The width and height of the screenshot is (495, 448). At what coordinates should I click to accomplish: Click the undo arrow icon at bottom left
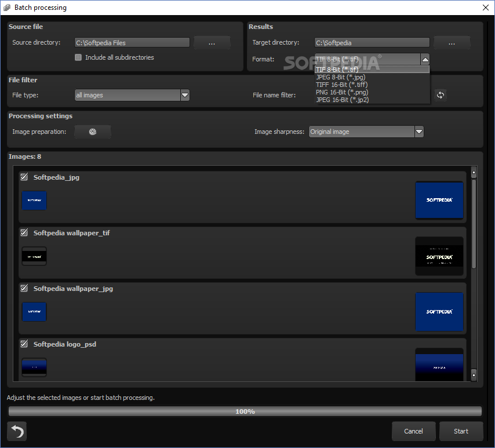(17, 431)
